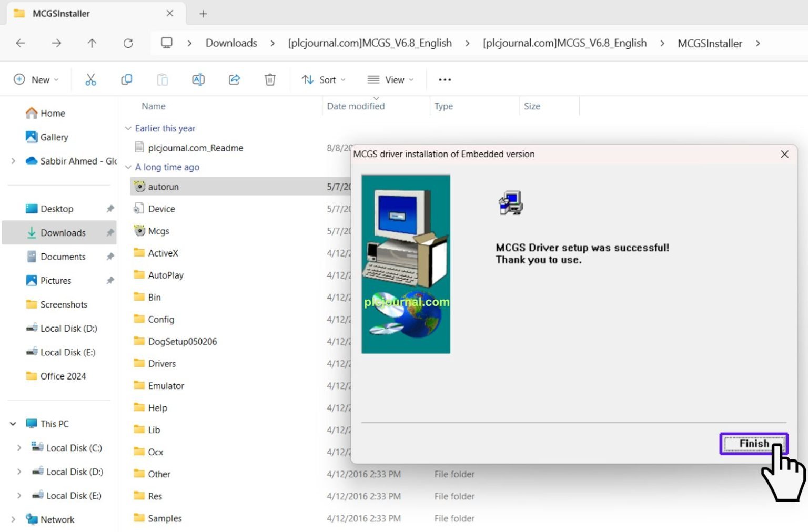The width and height of the screenshot is (808, 532).
Task: Click the Copy icon on the toolbar
Action: [x=126, y=79]
